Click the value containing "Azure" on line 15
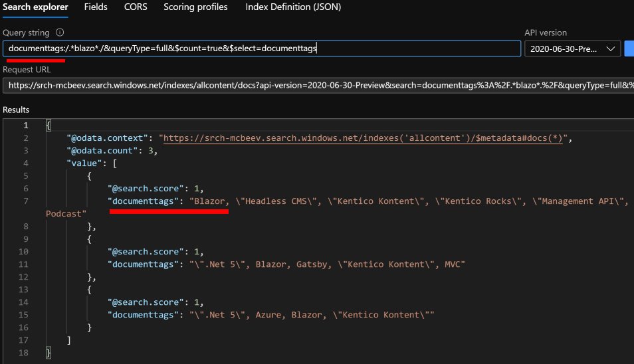Viewport: 634px width, 364px height. coord(312,315)
